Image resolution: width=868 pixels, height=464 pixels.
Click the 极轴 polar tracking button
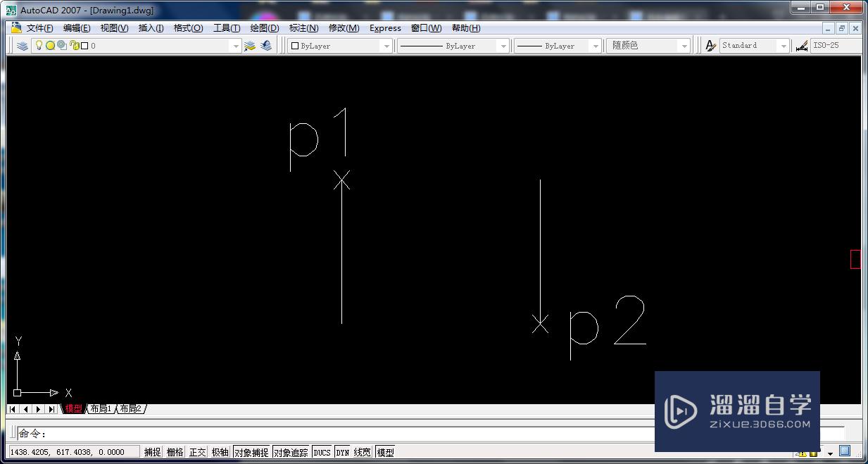[x=220, y=452]
